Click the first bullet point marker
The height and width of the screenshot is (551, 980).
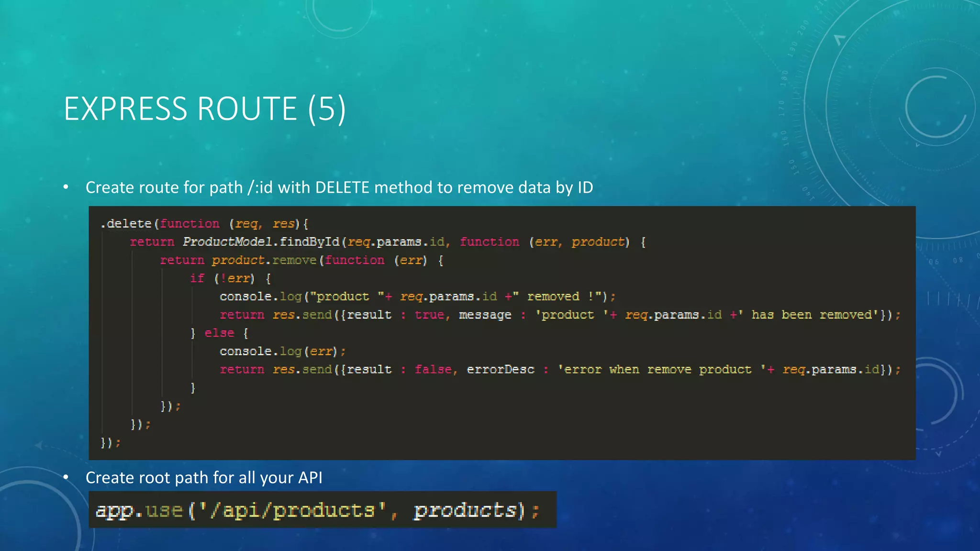pyautogui.click(x=66, y=187)
